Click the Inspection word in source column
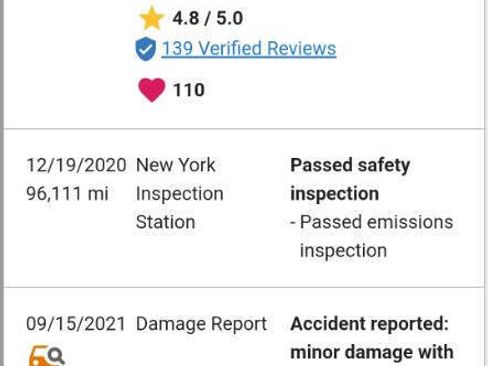 coord(180,194)
